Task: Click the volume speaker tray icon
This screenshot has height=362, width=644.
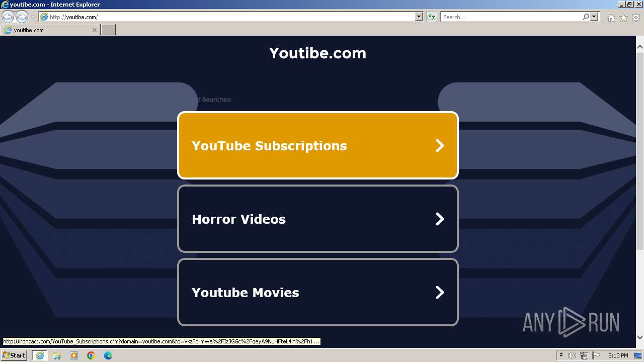Action: [x=572, y=355]
